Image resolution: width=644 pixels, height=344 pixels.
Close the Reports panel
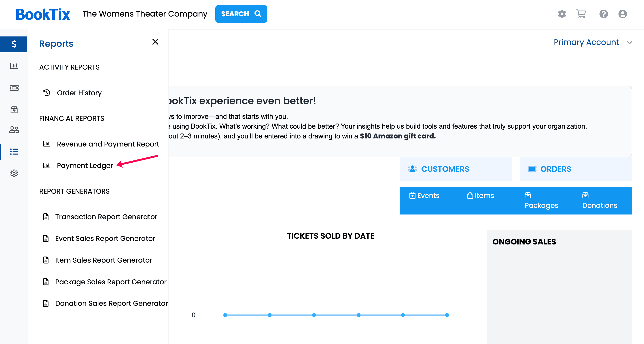point(155,42)
